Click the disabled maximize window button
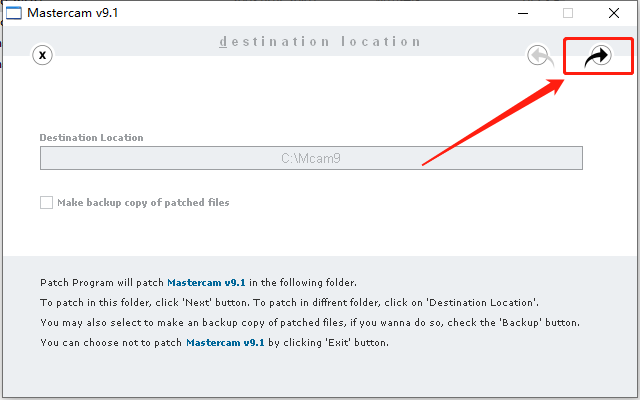This screenshot has height=400, width=640. coord(568,13)
